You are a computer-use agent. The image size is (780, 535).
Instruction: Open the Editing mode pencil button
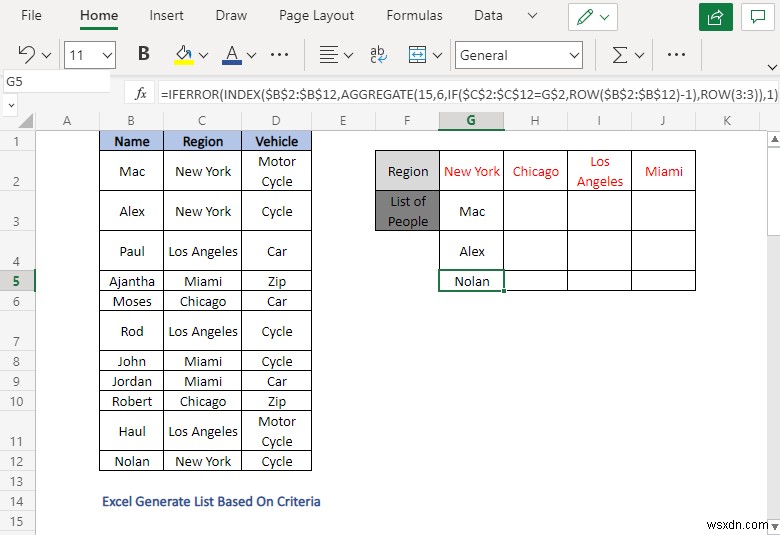pos(593,17)
